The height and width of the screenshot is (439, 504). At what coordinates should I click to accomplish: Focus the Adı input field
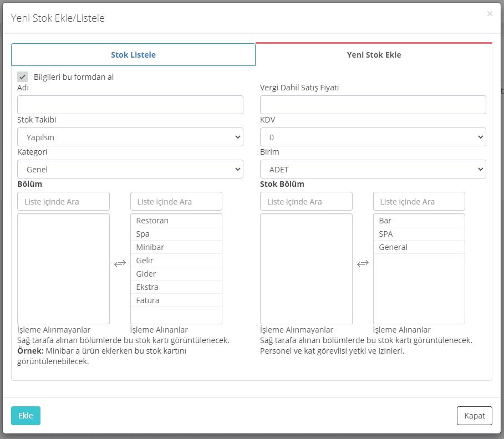(130, 105)
